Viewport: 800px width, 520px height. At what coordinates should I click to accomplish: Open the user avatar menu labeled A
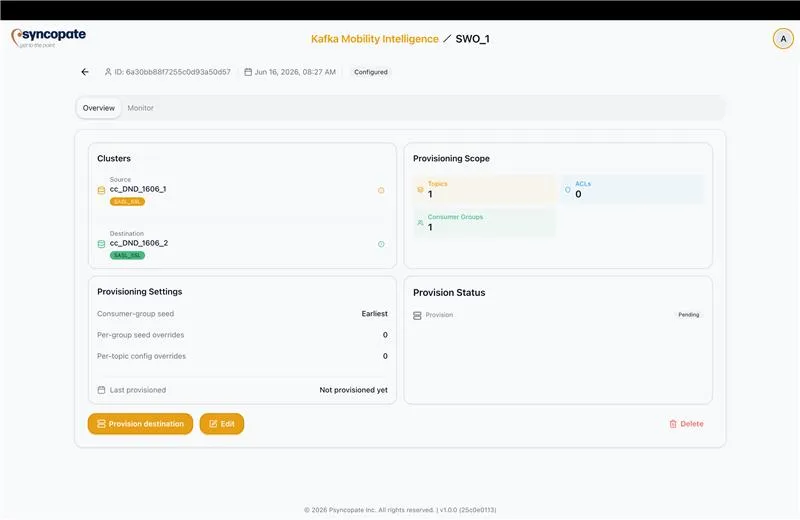[783, 39]
